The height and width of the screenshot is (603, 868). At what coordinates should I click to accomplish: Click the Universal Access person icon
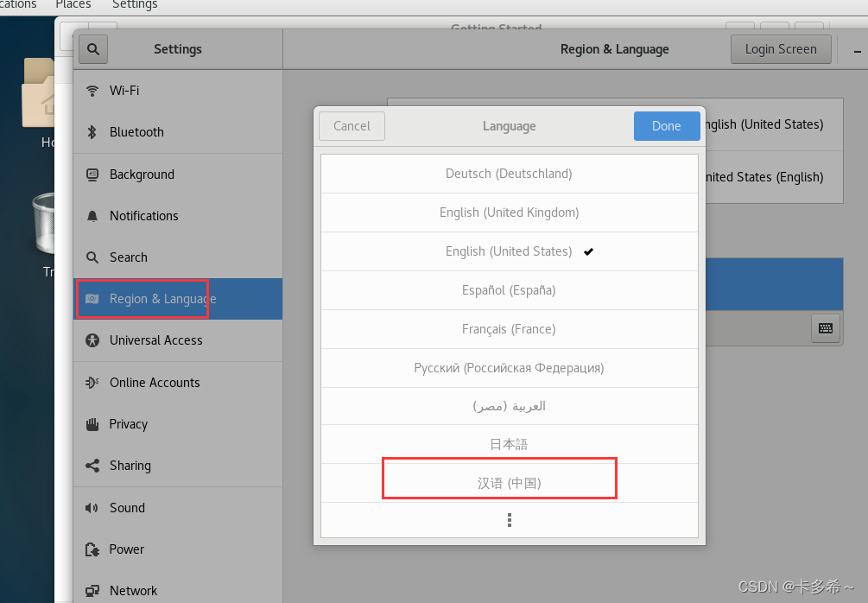(92, 340)
